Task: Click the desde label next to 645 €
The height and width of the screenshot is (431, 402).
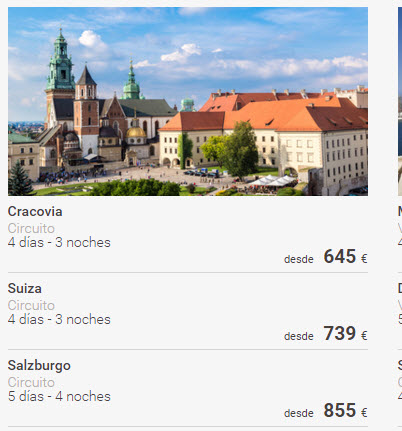Action: [299, 259]
